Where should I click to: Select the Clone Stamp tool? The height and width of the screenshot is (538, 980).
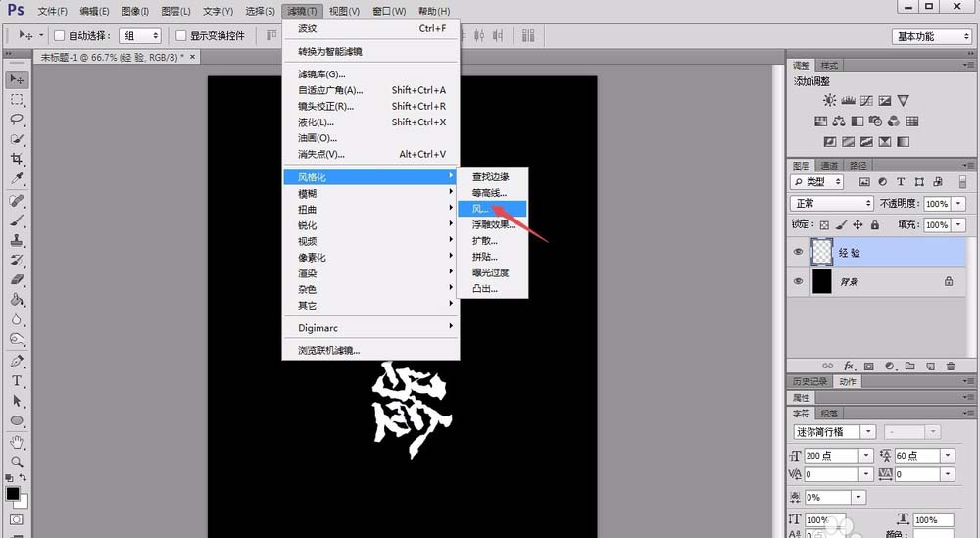click(17, 240)
